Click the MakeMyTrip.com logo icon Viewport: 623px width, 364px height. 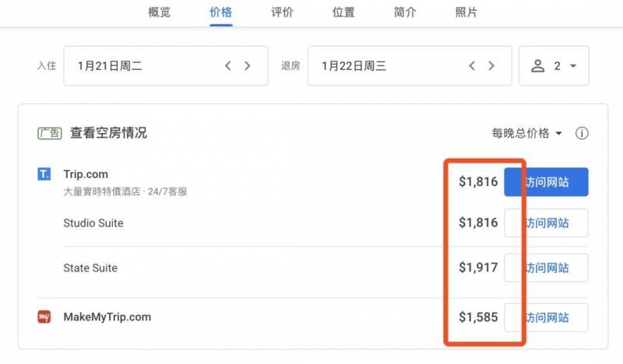tap(44, 317)
